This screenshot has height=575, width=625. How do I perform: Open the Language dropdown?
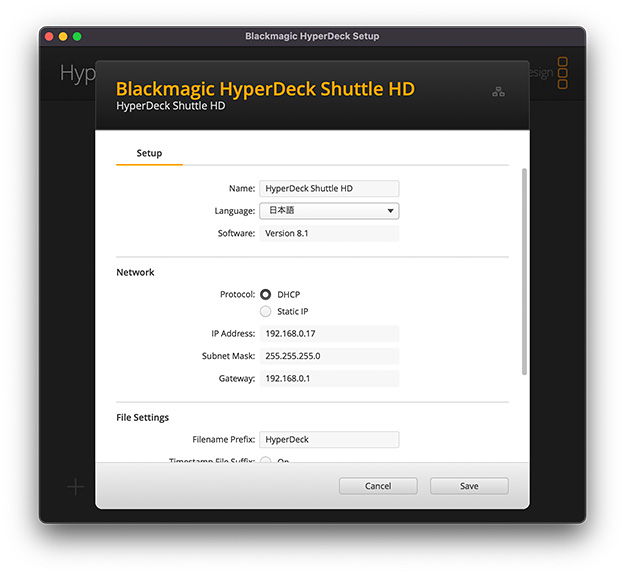(329, 211)
